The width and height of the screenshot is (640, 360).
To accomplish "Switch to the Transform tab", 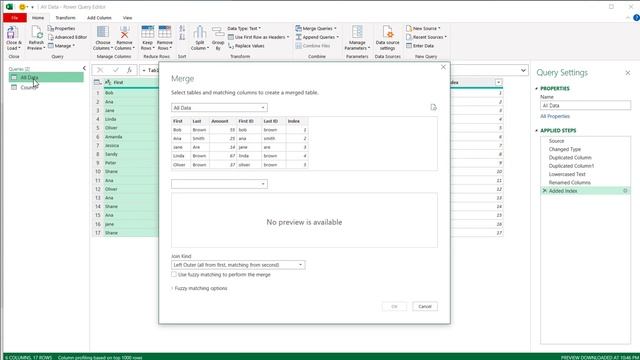I will tap(65, 18).
